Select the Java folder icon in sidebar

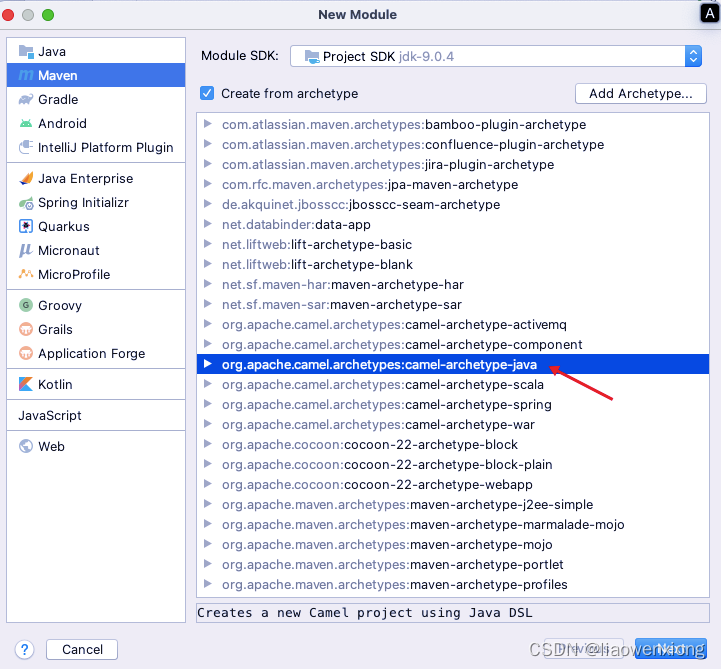click(26, 51)
